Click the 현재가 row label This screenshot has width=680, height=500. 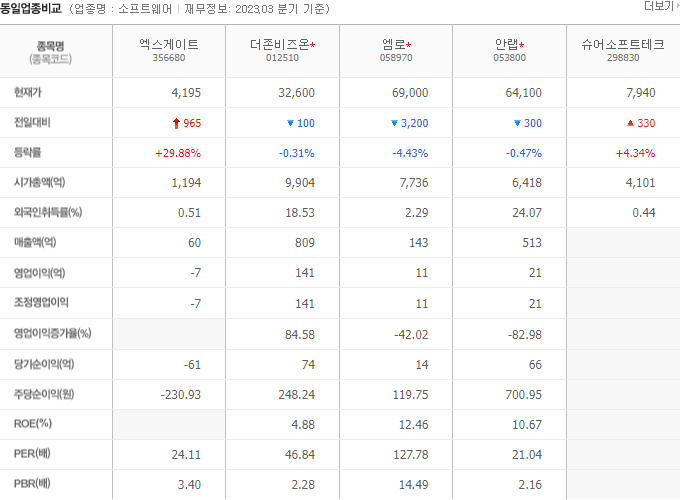coord(28,92)
